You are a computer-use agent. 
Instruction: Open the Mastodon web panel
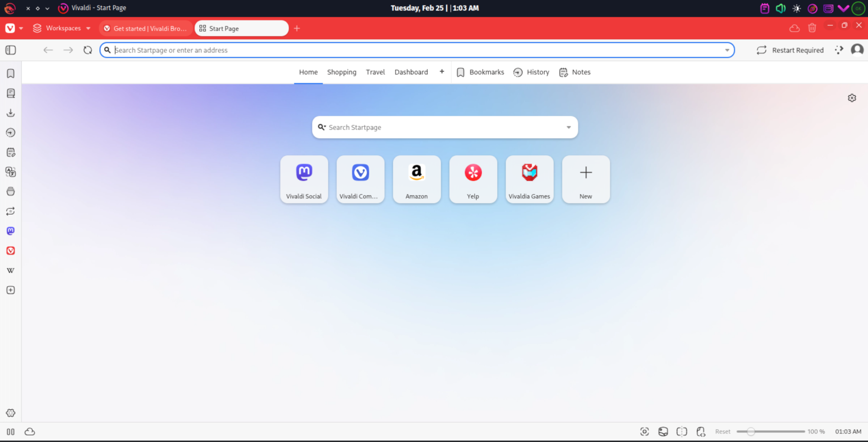11,231
